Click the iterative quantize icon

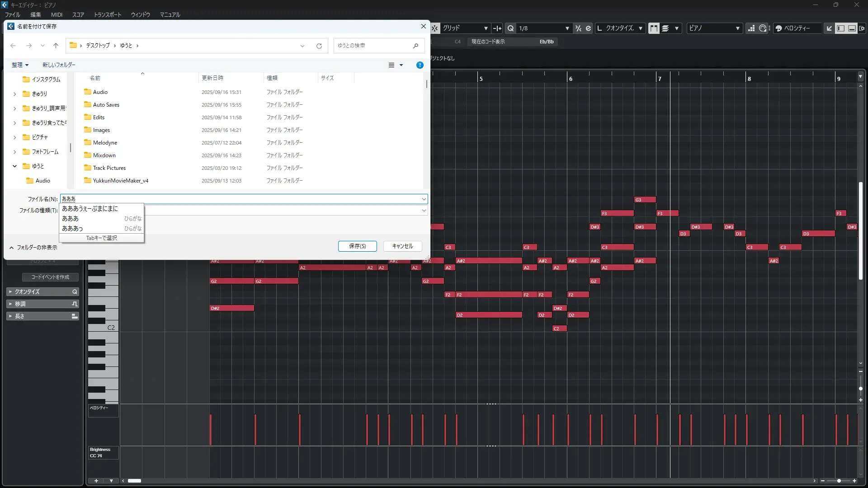pos(578,28)
